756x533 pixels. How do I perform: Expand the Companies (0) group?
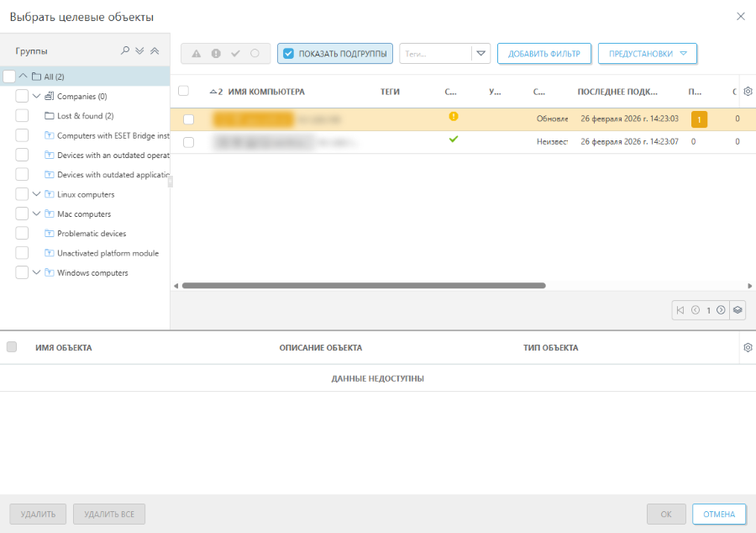pyautogui.click(x=36, y=96)
